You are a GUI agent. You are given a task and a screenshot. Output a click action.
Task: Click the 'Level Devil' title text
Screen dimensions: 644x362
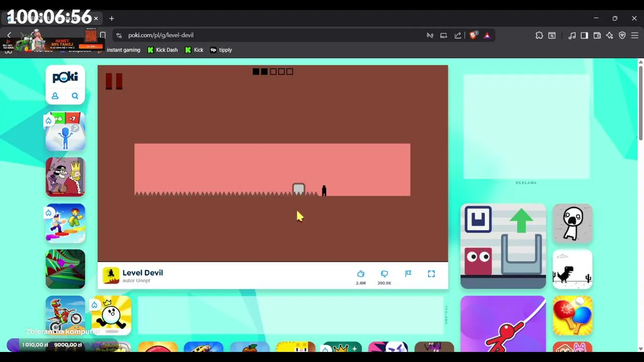point(143,273)
